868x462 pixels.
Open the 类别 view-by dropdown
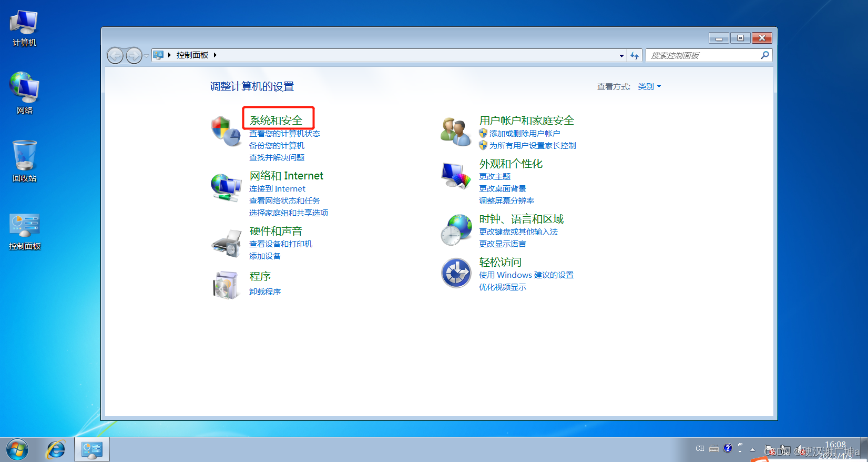(x=649, y=87)
